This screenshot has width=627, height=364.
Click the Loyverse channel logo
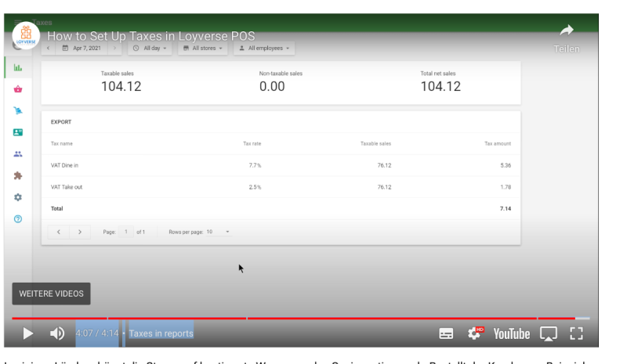tap(27, 36)
